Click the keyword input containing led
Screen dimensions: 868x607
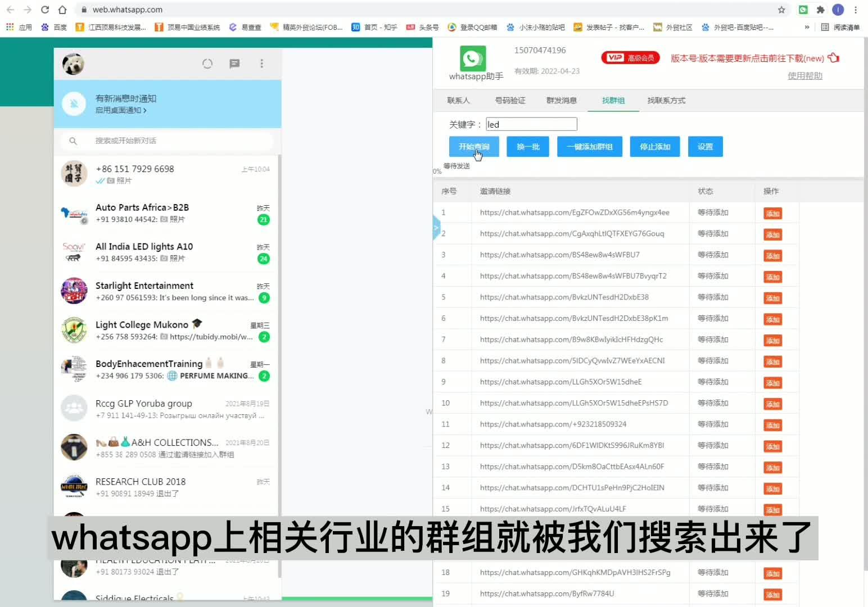pos(531,124)
